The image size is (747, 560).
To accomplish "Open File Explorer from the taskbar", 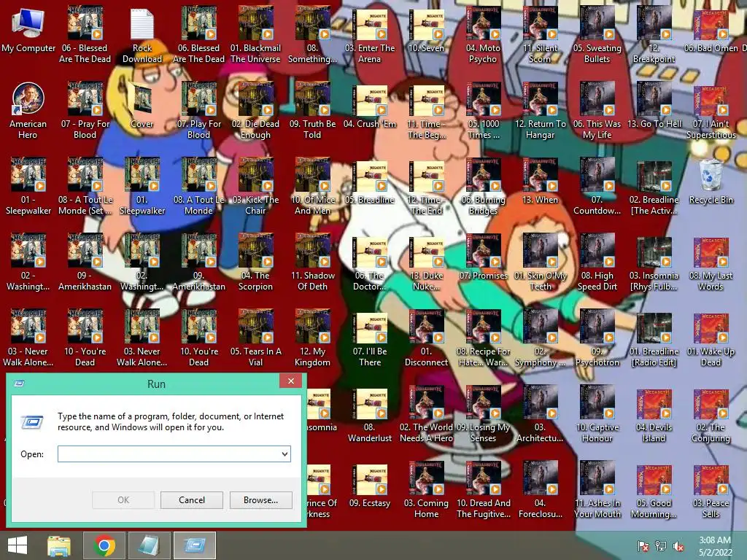I will [x=59, y=545].
